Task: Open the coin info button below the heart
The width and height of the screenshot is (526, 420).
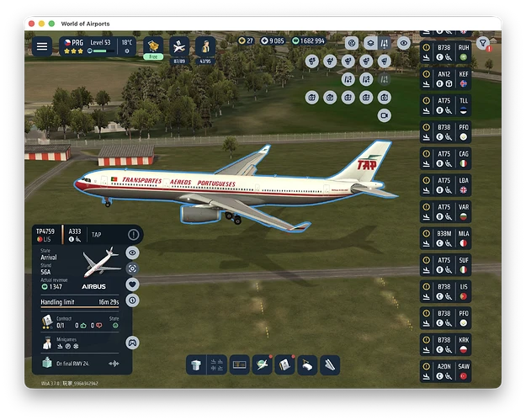Action: [132, 300]
